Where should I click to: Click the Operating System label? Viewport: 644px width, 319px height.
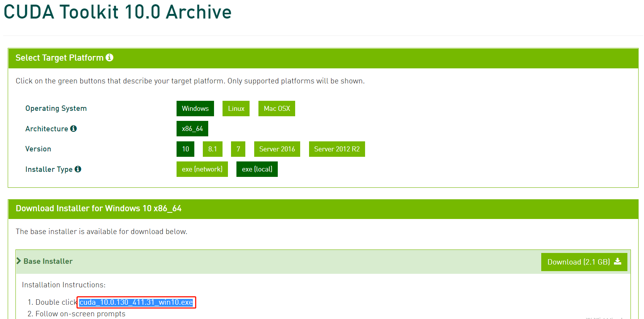point(56,109)
